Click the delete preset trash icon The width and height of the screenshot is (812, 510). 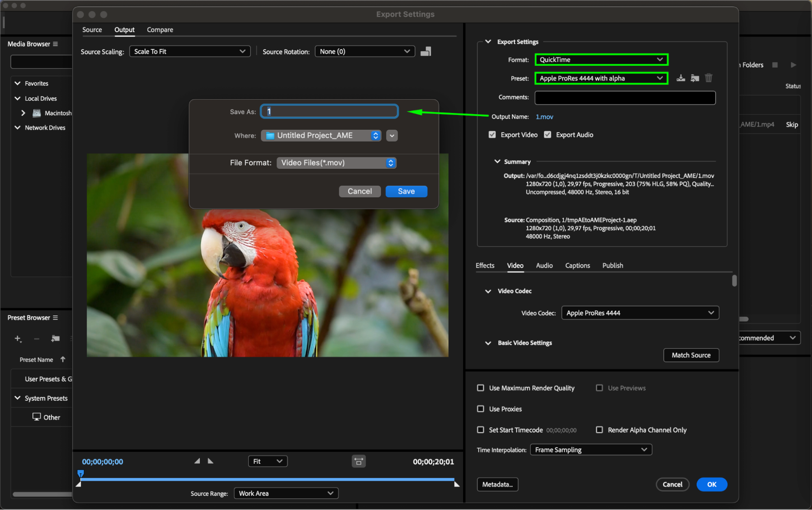[x=708, y=78]
